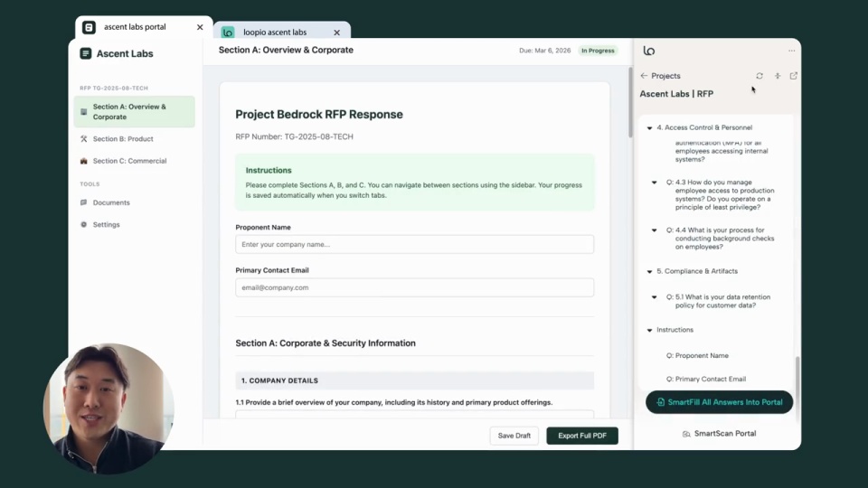Click the Due: Mar 6, 2026 text

tap(544, 51)
